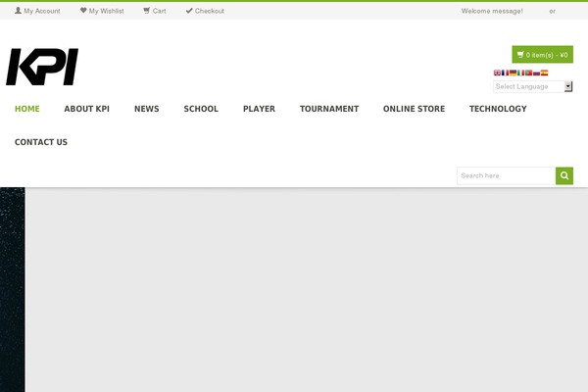Open the CONTACT US menu item
The image size is (588, 392).
pos(41,142)
